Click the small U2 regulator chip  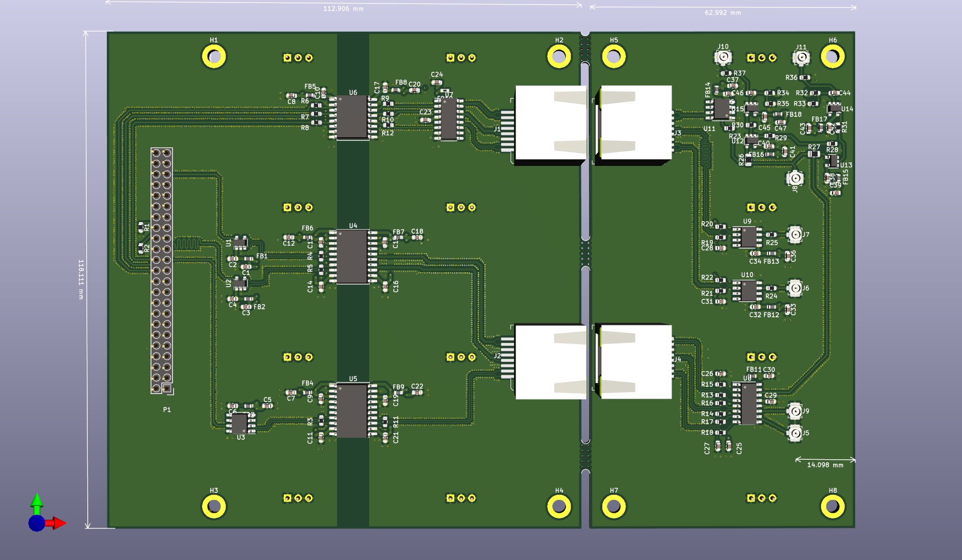tap(240, 284)
